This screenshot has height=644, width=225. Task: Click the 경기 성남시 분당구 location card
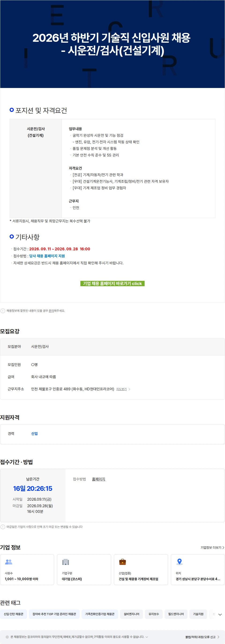click(x=198, y=569)
